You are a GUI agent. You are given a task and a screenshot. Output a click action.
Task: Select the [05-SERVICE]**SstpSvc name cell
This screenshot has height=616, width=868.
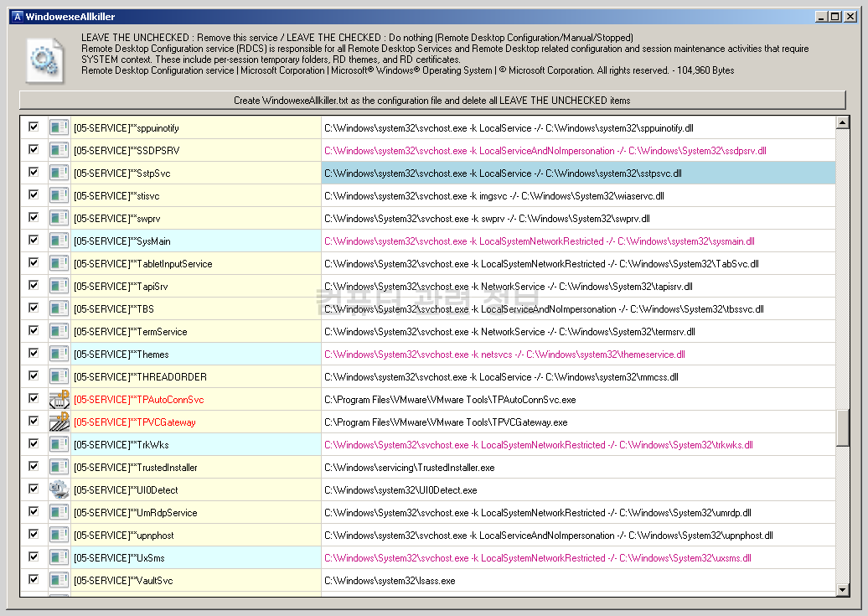(x=196, y=173)
